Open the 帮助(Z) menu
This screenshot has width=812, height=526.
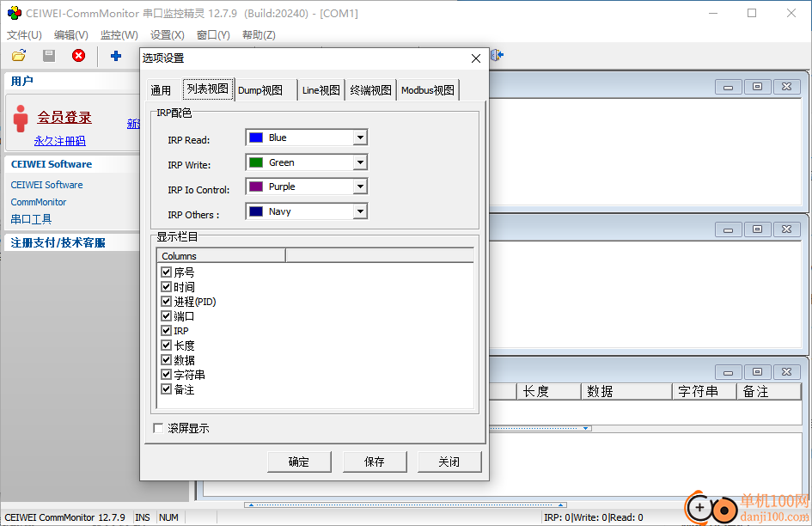(x=259, y=34)
